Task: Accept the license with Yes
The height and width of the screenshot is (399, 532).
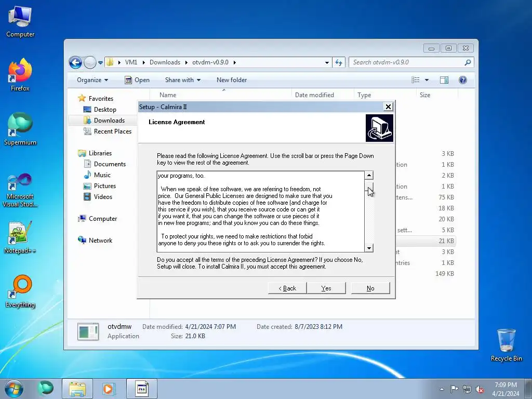Action: 326,288
